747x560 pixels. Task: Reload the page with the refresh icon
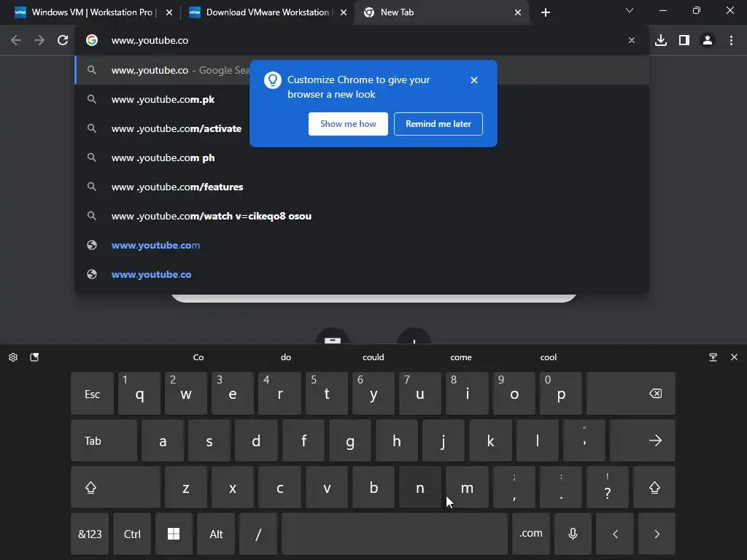[63, 41]
